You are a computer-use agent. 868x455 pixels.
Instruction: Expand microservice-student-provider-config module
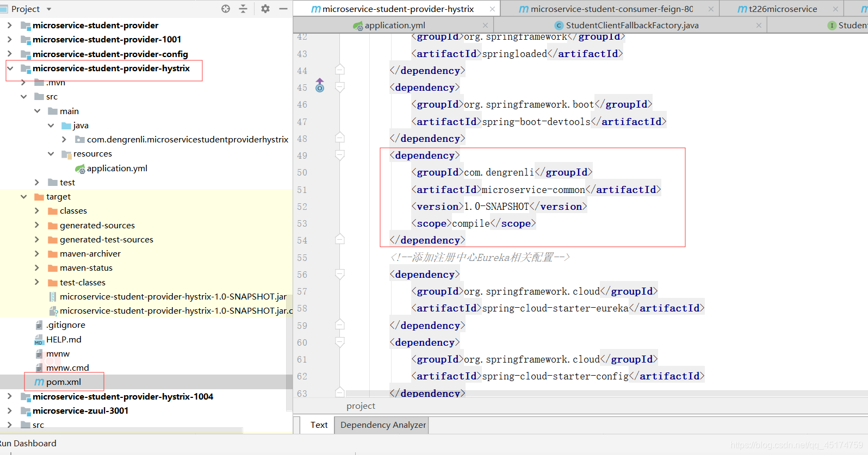click(9, 54)
